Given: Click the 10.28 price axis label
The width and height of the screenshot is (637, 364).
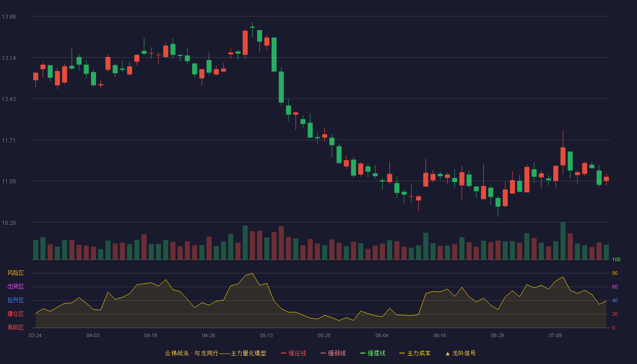Looking at the screenshot, I should (9, 223).
